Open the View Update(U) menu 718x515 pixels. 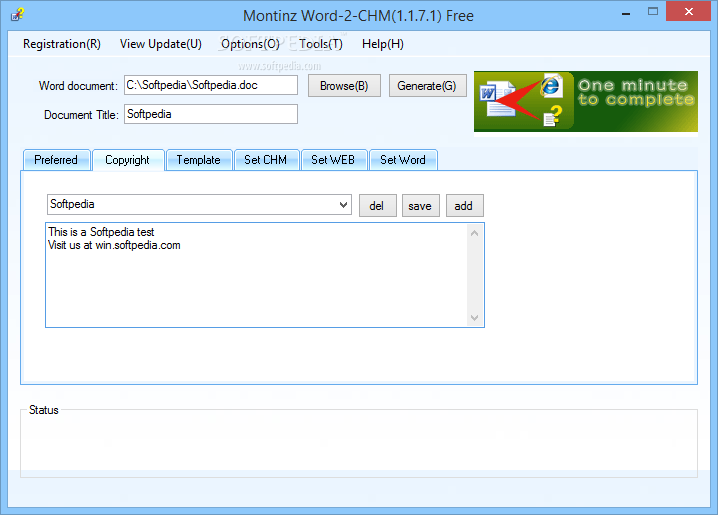click(161, 44)
